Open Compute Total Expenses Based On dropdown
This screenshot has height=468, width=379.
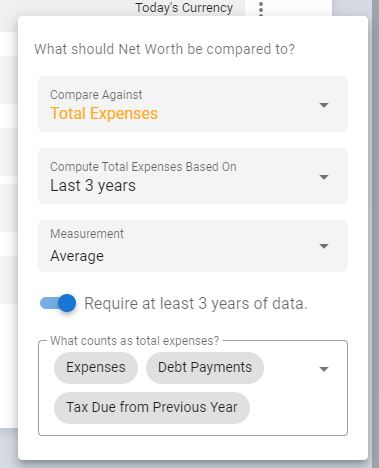pyautogui.click(x=193, y=176)
